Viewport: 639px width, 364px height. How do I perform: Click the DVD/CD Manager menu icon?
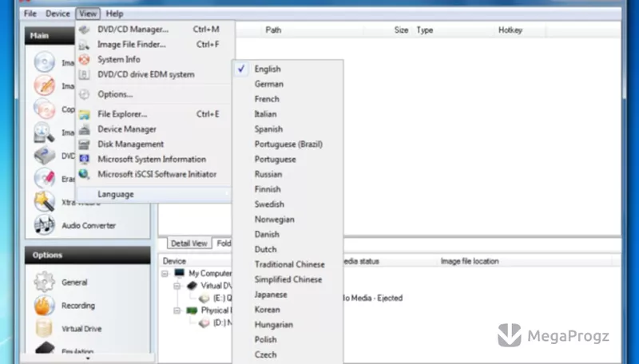pyautogui.click(x=85, y=30)
